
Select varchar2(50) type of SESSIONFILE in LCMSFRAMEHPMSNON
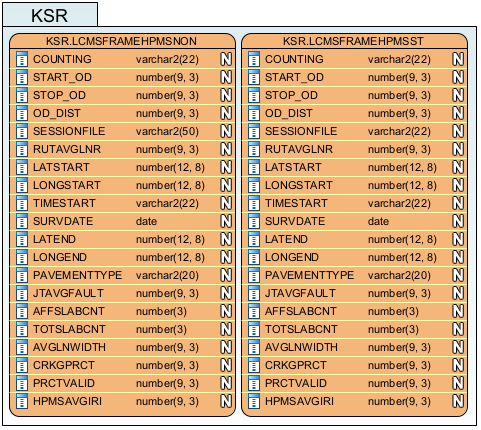[167, 131]
